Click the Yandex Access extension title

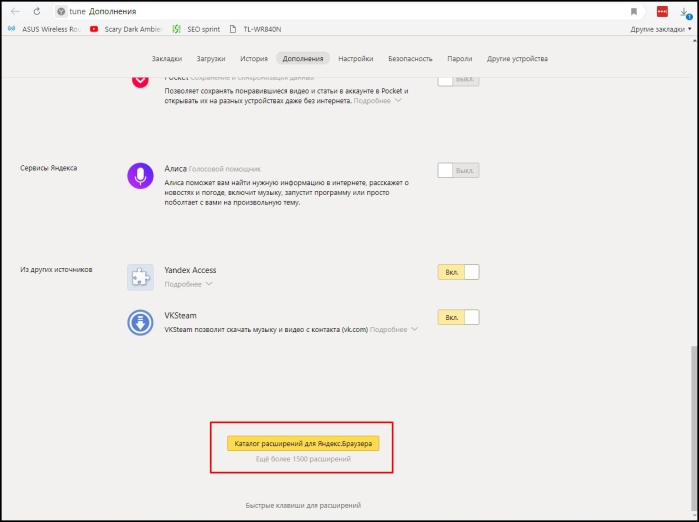click(x=190, y=270)
